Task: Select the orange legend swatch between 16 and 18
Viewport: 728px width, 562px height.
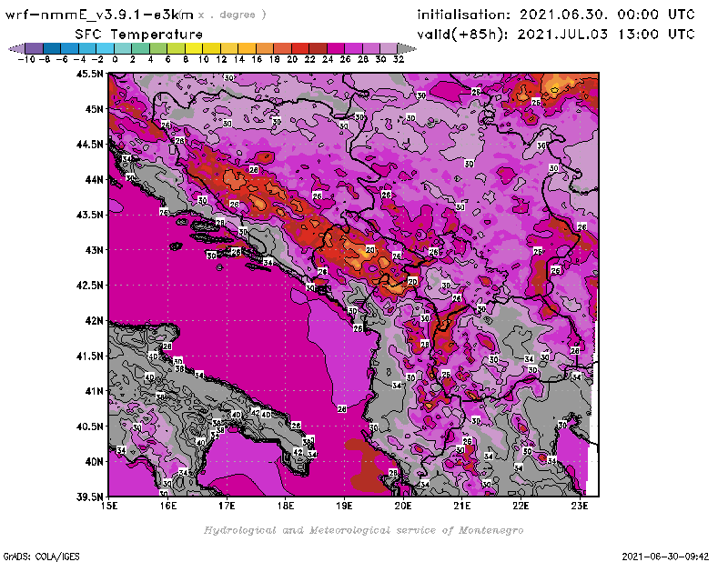Action: pos(265,48)
